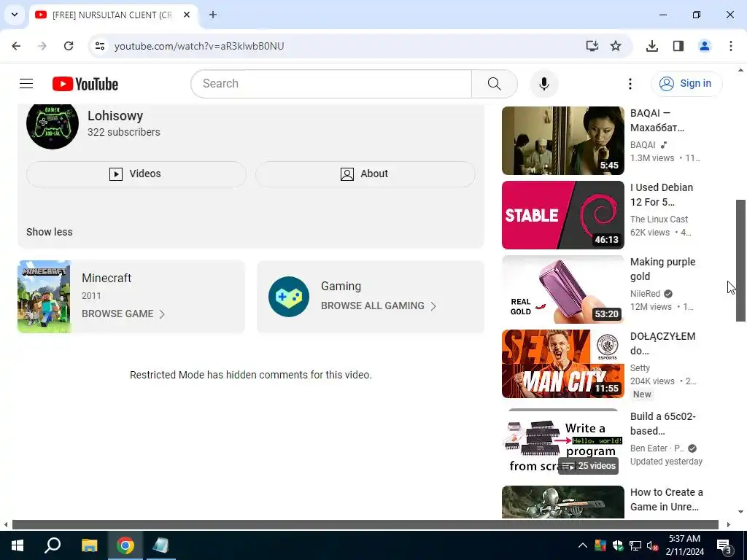
Task: Click the horizontal scrollbar thumb
Action: point(365,524)
